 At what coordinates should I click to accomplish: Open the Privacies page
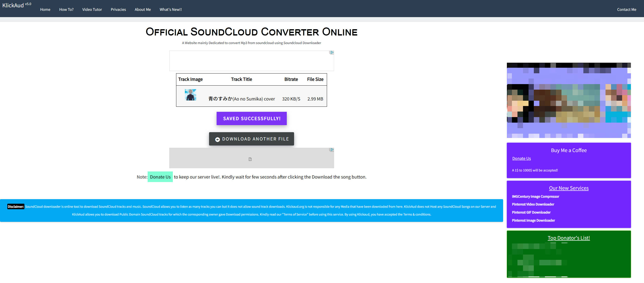pyautogui.click(x=118, y=9)
